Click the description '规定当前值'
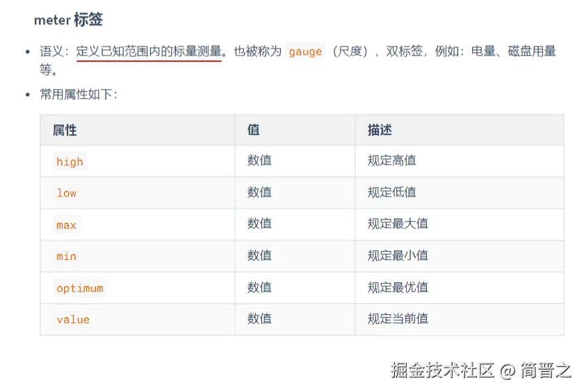The width and height of the screenshot is (584, 392). 398,318
